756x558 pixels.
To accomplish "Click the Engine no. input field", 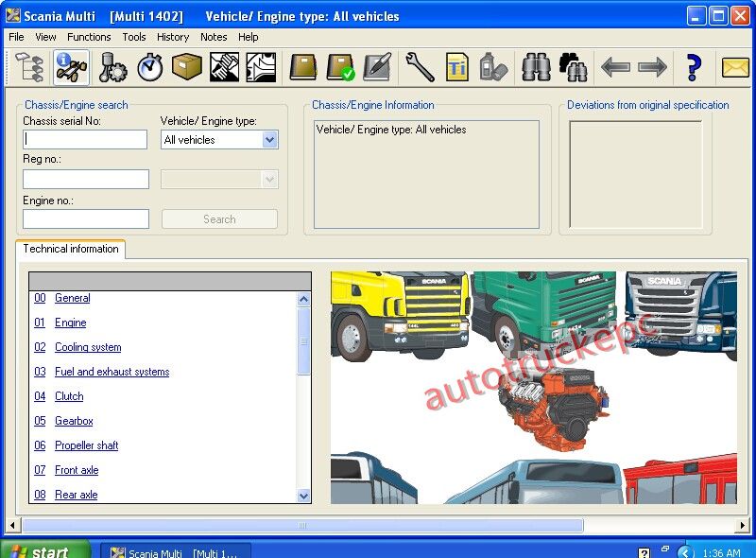I will pyautogui.click(x=86, y=218).
